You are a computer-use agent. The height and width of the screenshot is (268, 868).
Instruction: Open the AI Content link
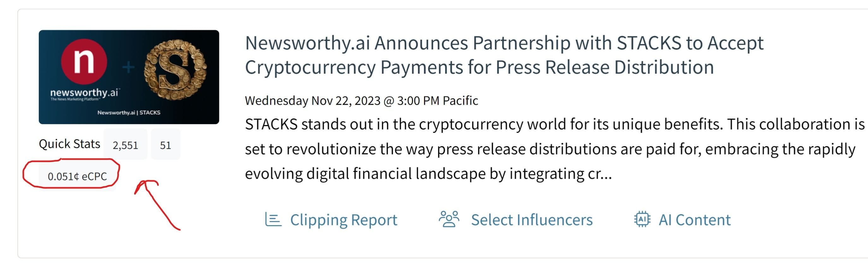[694, 220]
